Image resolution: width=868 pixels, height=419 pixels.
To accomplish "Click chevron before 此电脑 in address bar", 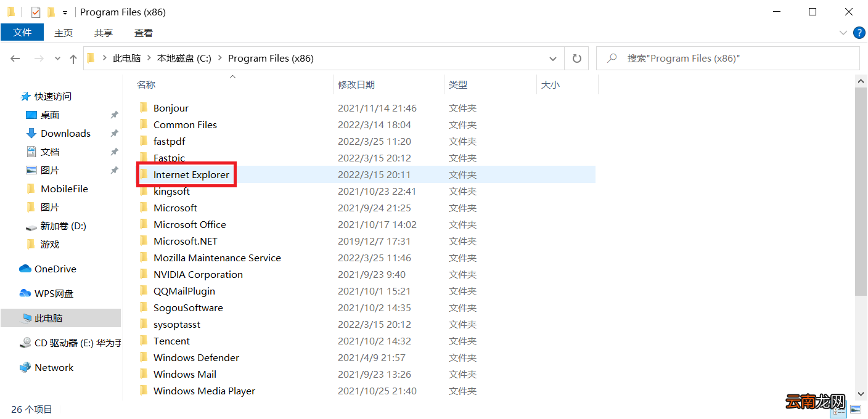I will (104, 59).
